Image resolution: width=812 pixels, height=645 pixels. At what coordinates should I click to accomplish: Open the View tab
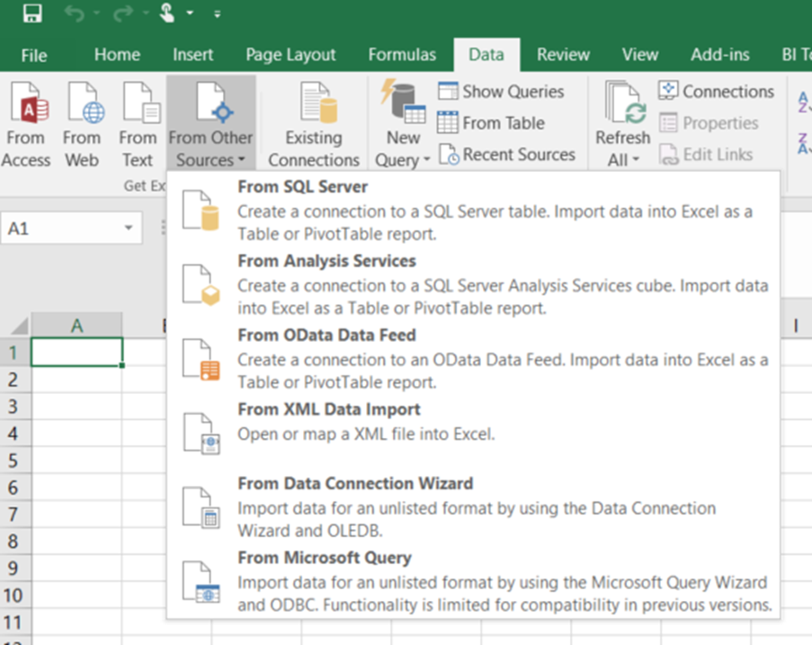tap(640, 54)
